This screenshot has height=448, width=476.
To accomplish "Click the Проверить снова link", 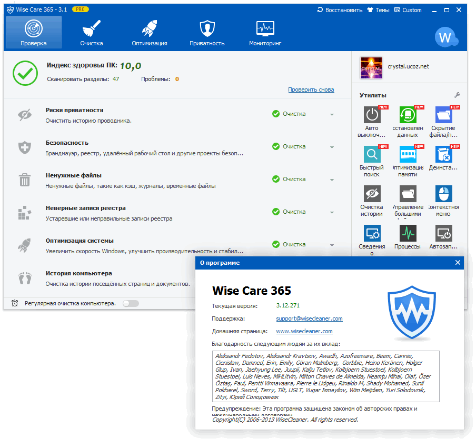I will click(311, 89).
